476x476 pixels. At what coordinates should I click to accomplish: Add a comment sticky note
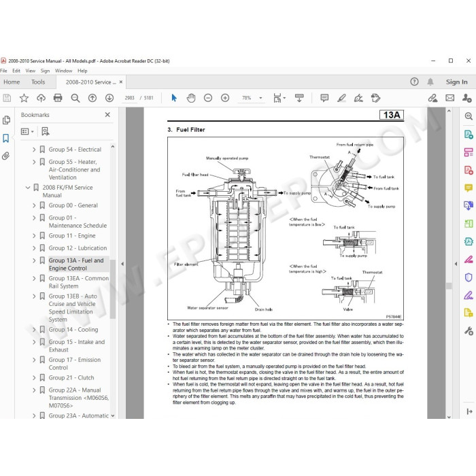click(x=324, y=98)
